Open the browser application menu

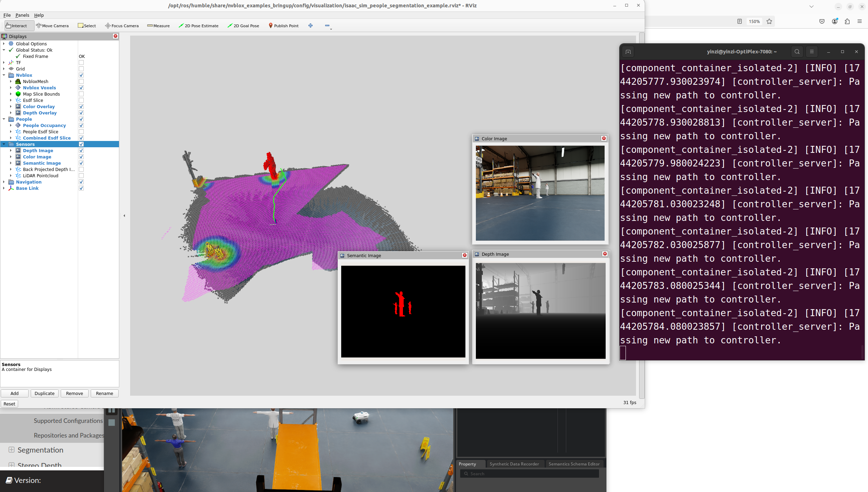(860, 21)
